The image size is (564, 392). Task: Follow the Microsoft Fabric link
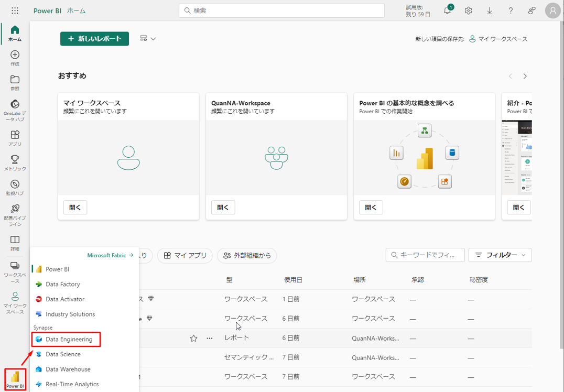click(x=111, y=255)
